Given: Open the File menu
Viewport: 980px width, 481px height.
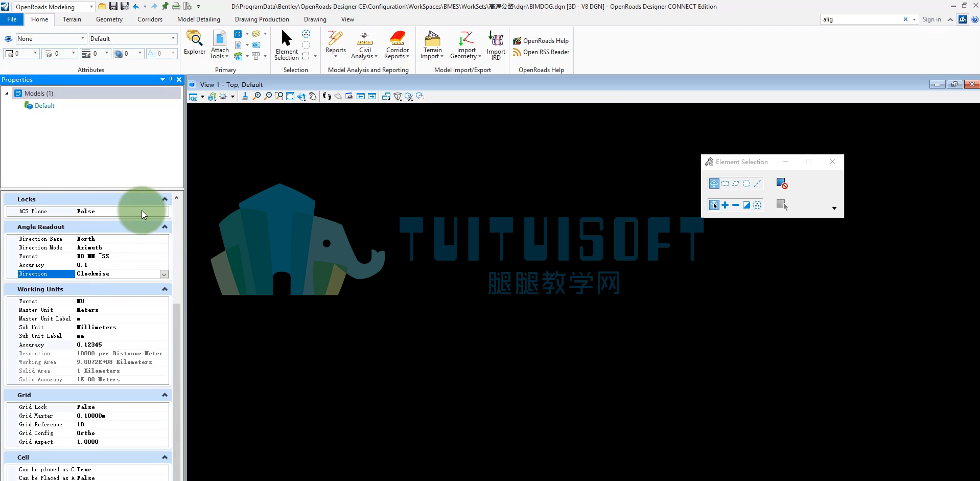Looking at the screenshot, I should 12,19.
